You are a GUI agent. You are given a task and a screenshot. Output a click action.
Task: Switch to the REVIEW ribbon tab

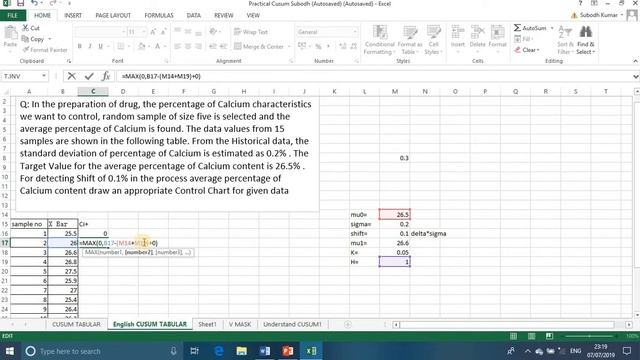(x=224, y=16)
